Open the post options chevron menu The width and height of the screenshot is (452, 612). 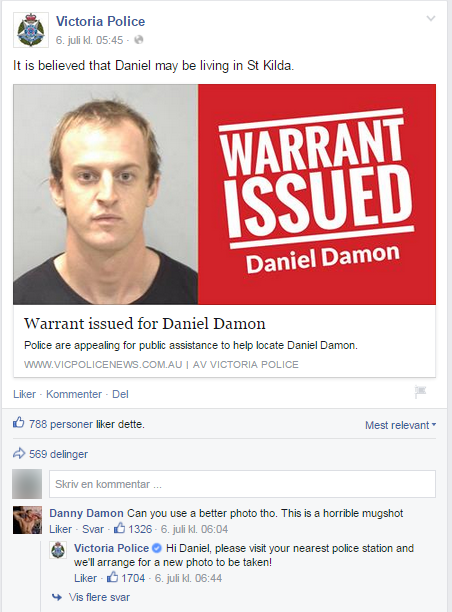(431, 18)
